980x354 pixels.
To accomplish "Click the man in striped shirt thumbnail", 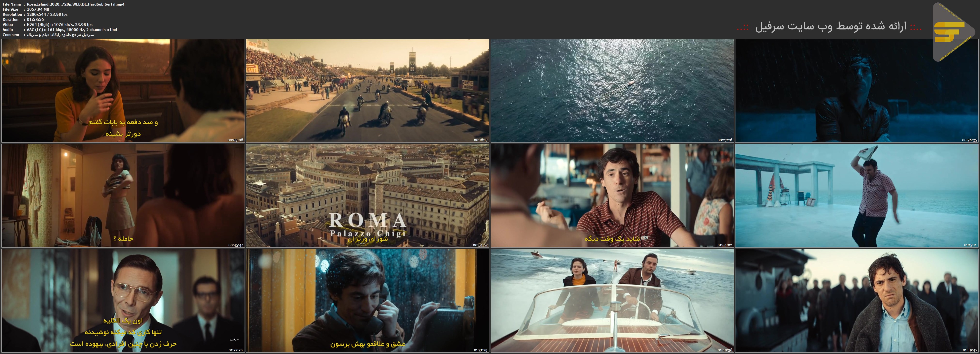I will 612,196.
